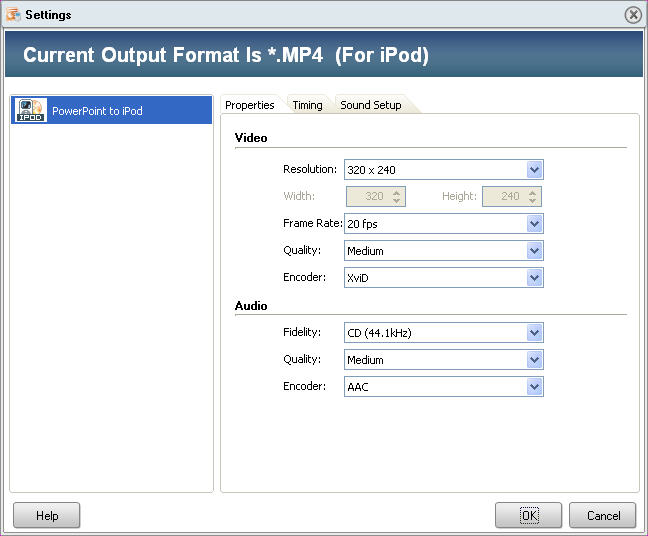Expand the Frame Rate dropdown arrow
Image resolution: width=648 pixels, height=536 pixels.
(534, 224)
